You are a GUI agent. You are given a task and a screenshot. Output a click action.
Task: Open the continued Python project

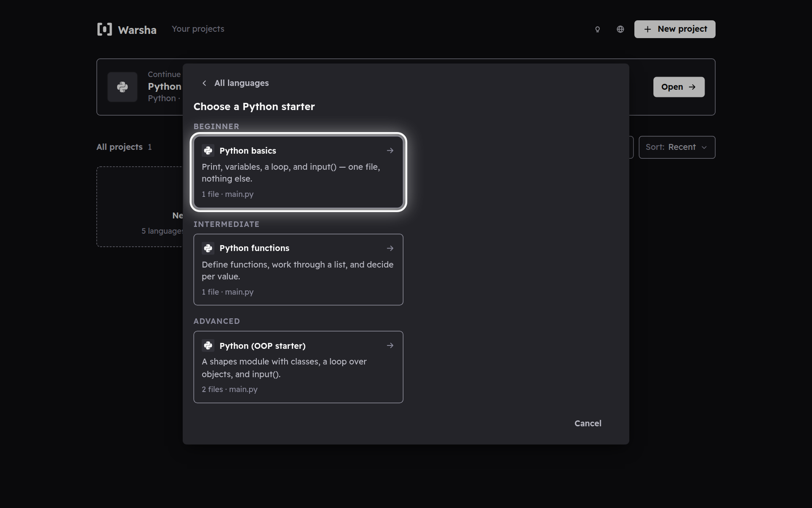point(679,87)
